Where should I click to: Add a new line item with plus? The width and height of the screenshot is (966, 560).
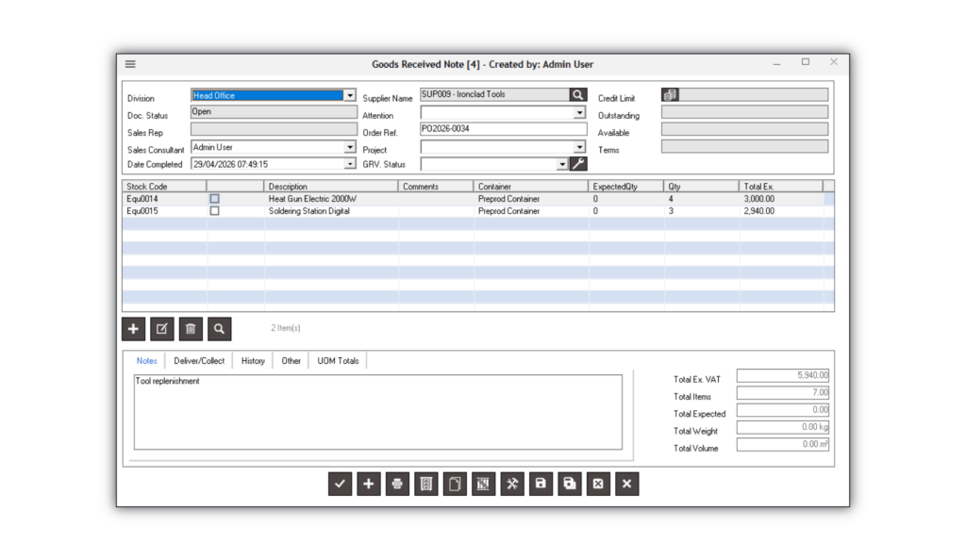[x=134, y=329]
